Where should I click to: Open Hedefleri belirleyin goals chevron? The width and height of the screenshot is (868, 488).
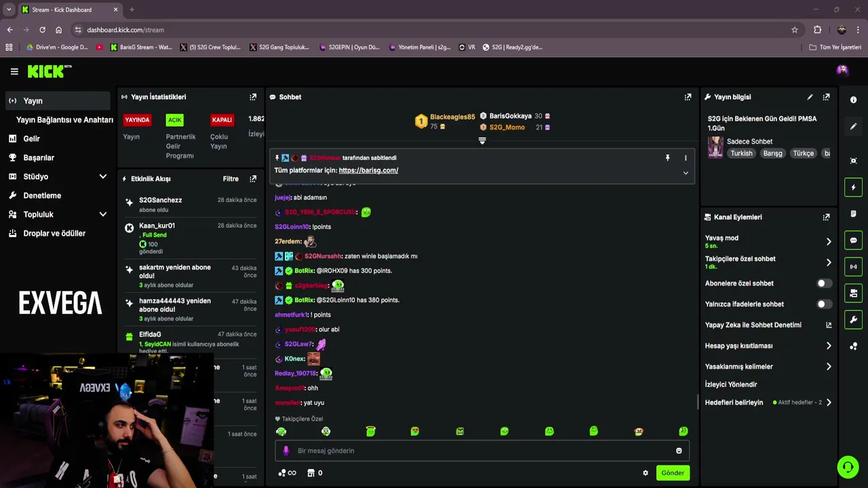coord(828,403)
